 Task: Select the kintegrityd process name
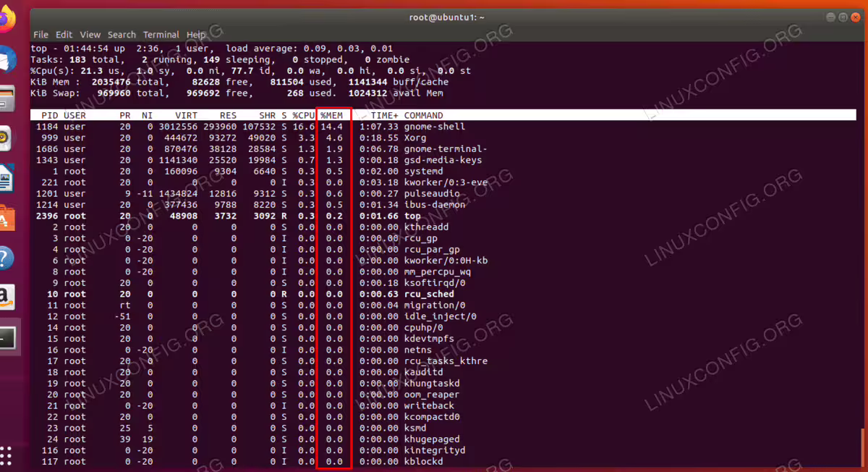(435, 450)
